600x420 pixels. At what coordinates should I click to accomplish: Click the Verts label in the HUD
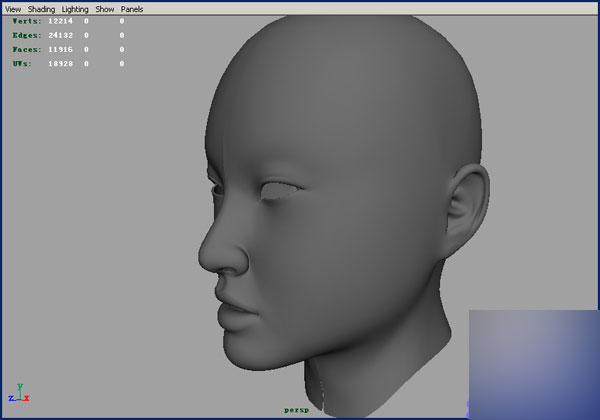tap(27, 21)
